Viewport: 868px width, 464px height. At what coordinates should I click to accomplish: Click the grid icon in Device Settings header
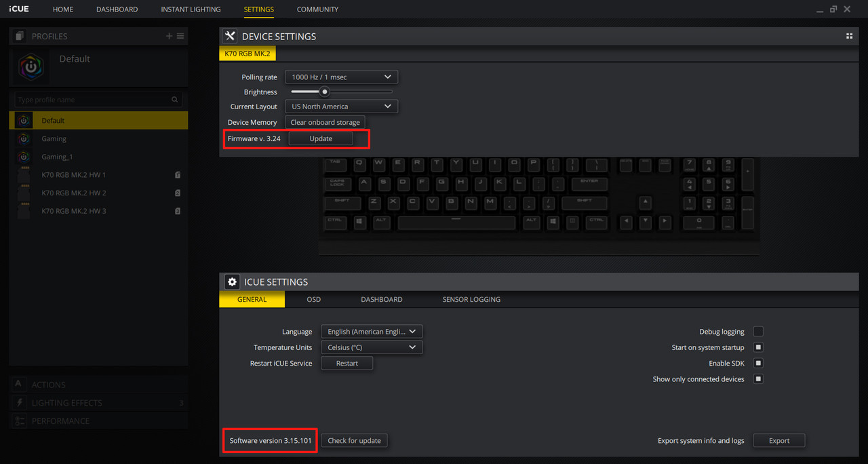point(849,36)
